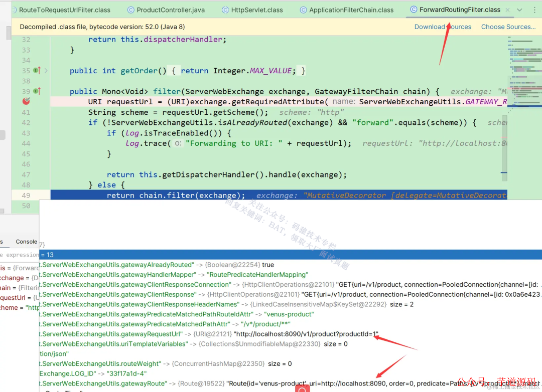
Task: Click "/v*/product/**" value text
Action: [265, 324]
